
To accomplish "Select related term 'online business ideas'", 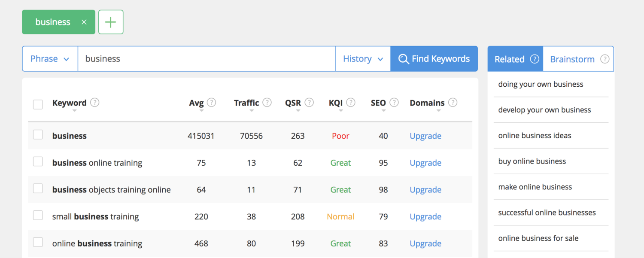I will point(535,136).
